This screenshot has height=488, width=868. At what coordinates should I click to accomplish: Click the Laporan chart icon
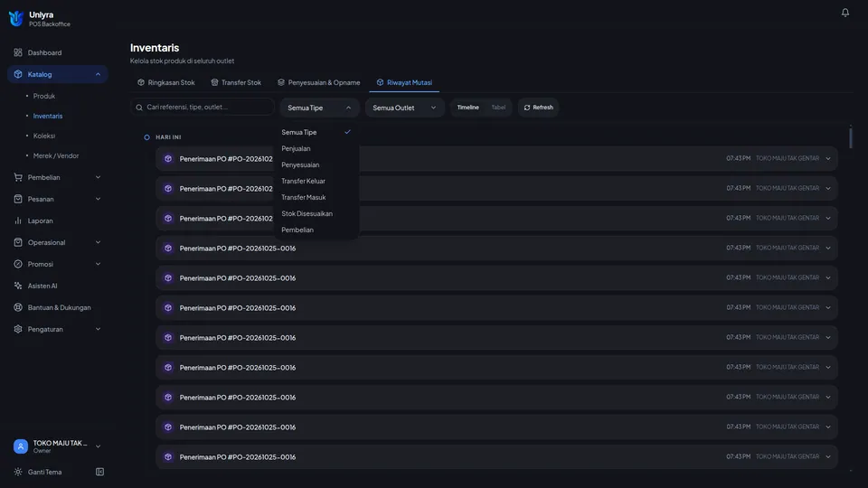(x=18, y=221)
